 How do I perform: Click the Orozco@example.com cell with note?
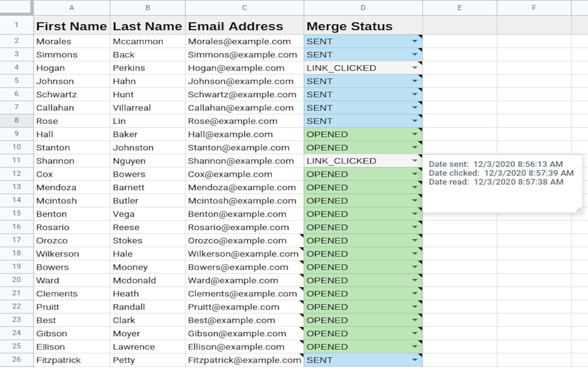[244, 240]
